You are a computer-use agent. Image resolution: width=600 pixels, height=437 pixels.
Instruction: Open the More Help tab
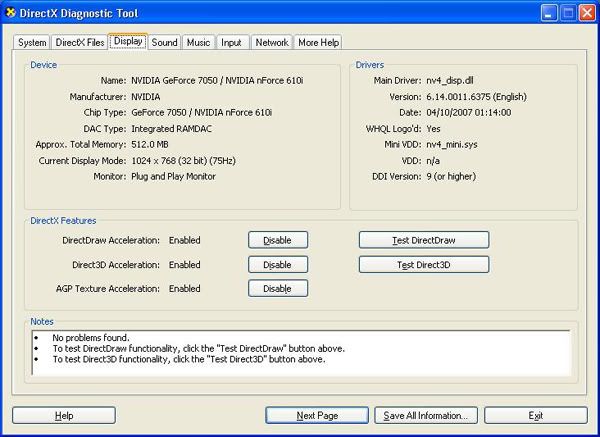318,42
